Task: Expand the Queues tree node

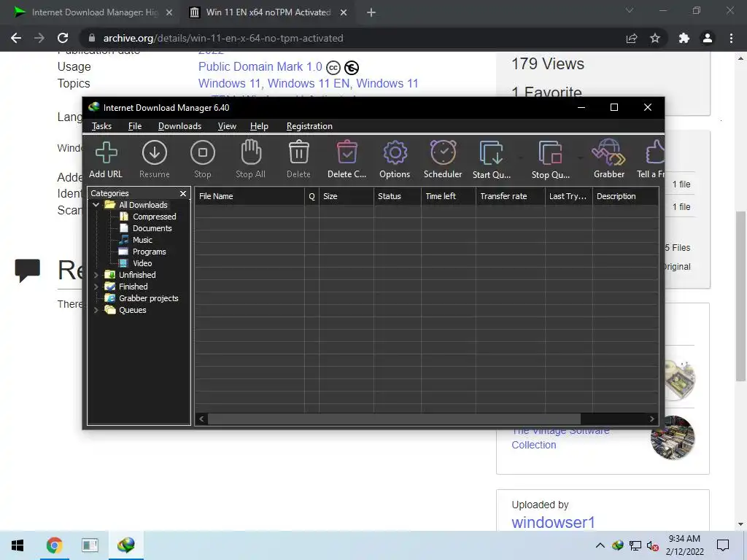Action: [96, 310]
